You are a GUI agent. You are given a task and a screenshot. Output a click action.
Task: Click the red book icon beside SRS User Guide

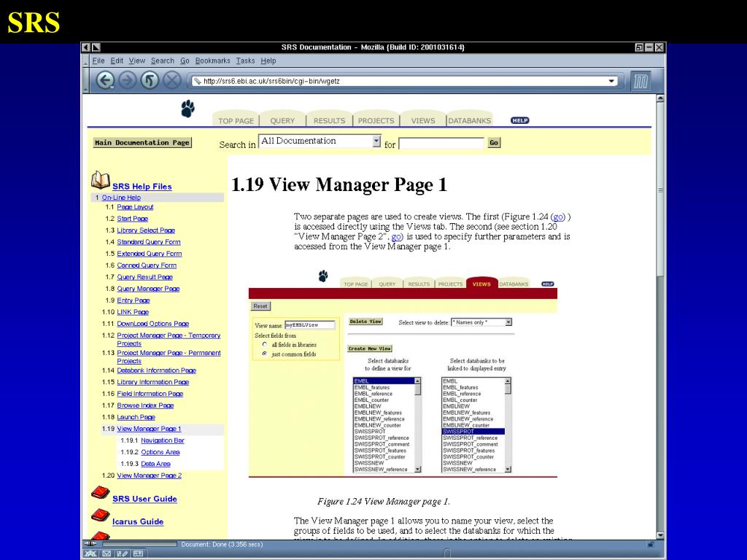pyautogui.click(x=101, y=492)
